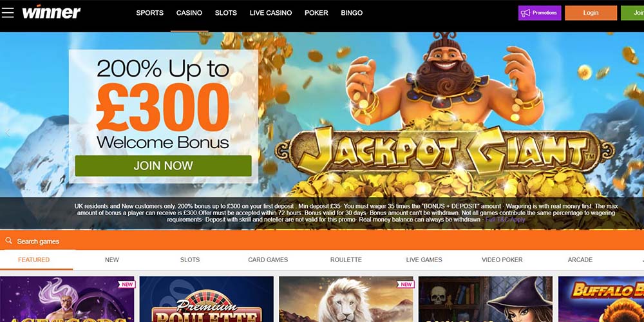This screenshot has height=322, width=644.
Task: Click the green Join Now button
Action: click(163, 166)
